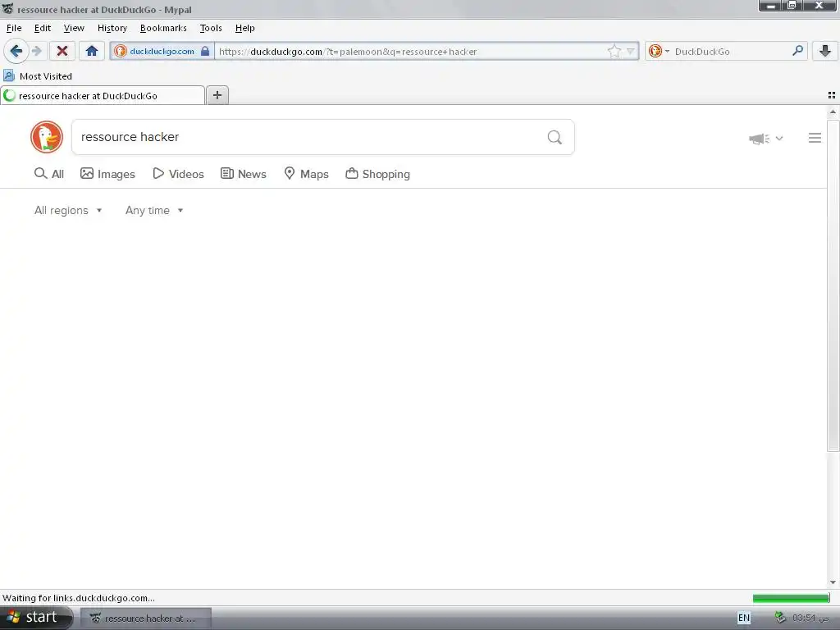Click the system tray network icon
Image resolution: width=840 pixels, height=630 pixels.
pyautogui.click(x=780, y=617)
